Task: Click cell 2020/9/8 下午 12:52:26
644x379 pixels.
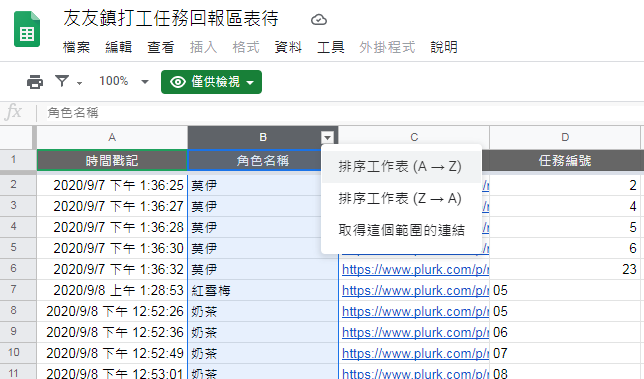Action: click(x=112, y=311)
